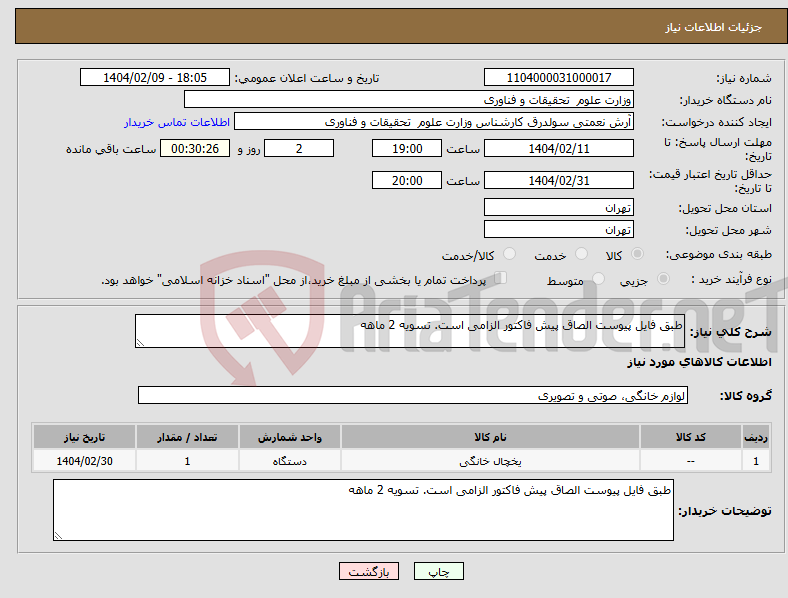Click the need date cell 1404/02/30
Image resolution: width=788 pixels, height=598 pixels.
(x=84, y=460)
